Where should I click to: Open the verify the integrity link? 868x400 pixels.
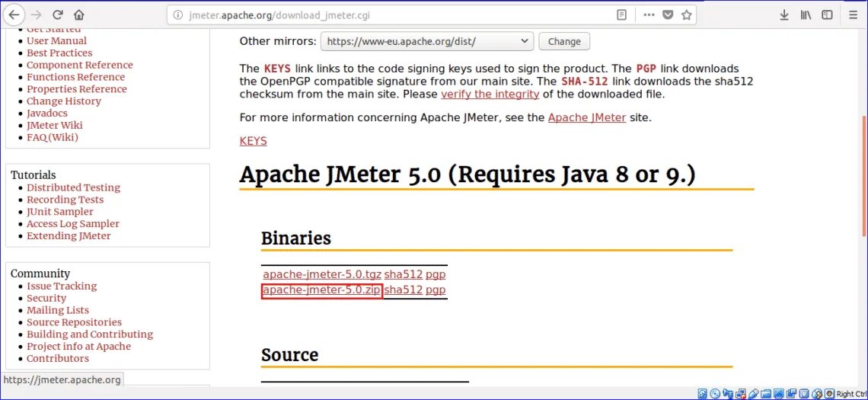point(490,94)
